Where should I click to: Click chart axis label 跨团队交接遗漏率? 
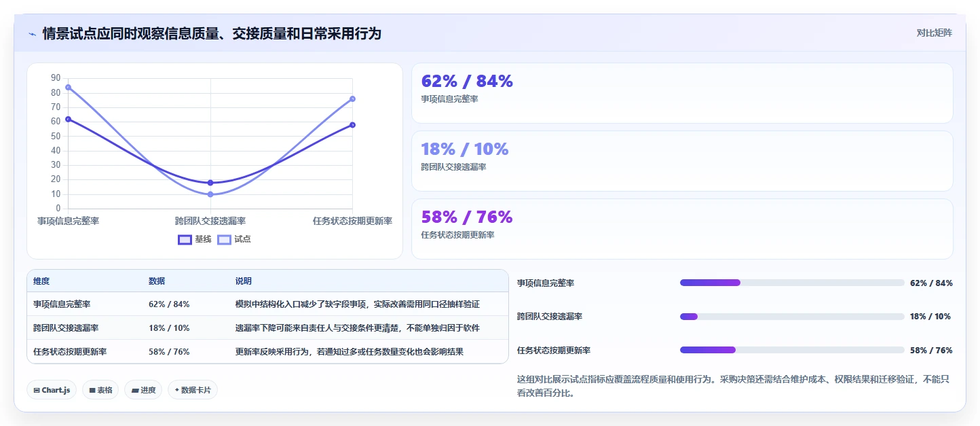(210, 221)
